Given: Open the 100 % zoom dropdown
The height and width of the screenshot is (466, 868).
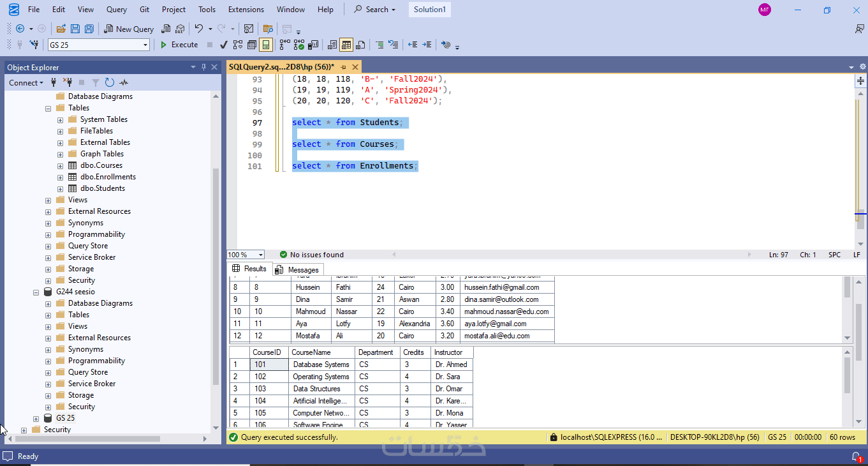Looking at the screenshot, I should pyautogui.click(x=260, y=255).
